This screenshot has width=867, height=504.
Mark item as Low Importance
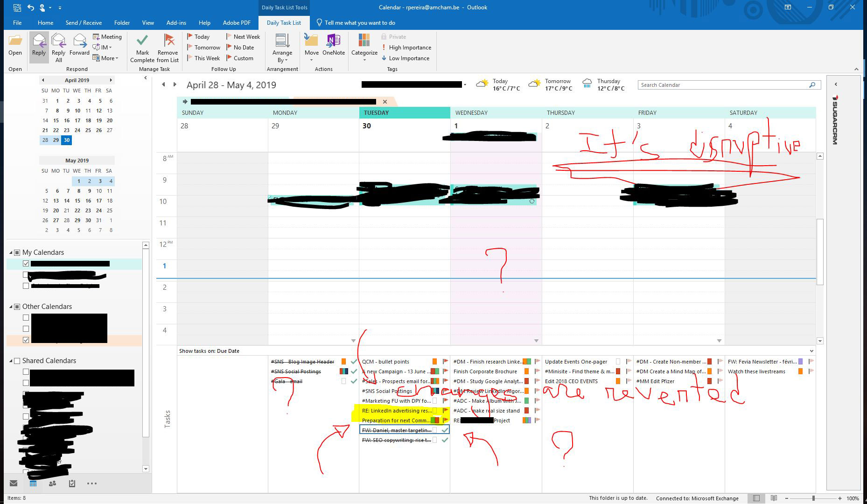(405, 58)
